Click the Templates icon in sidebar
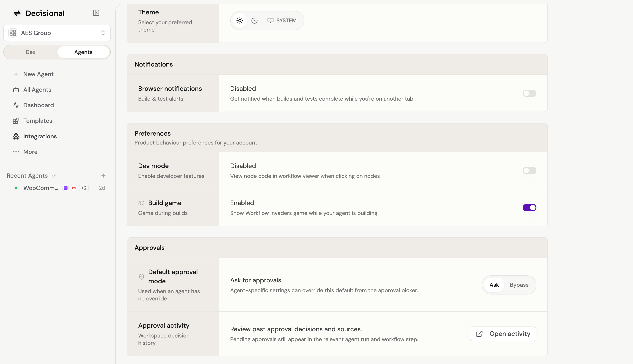Screen dimensions: 633x364 point(16,121)
